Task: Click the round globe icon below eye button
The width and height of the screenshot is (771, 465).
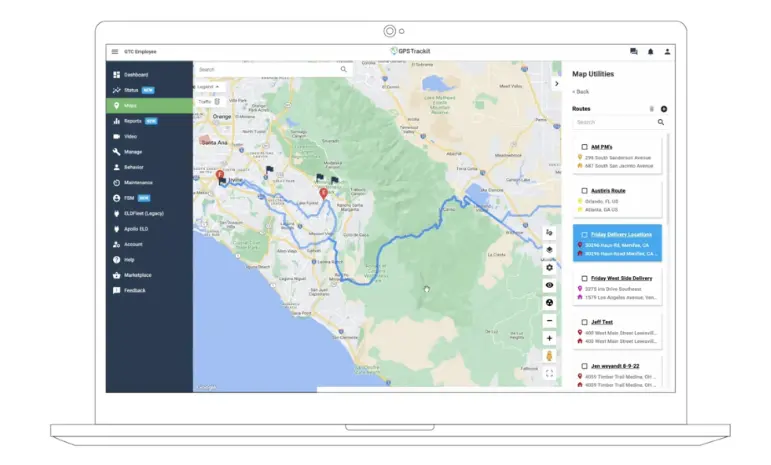Action: [549, 303]
